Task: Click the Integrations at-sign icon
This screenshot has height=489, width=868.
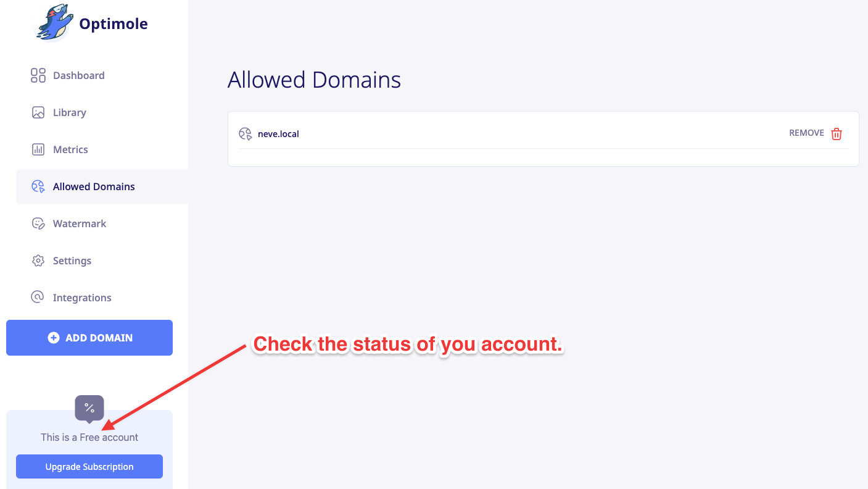Action: tap(38, 298)
